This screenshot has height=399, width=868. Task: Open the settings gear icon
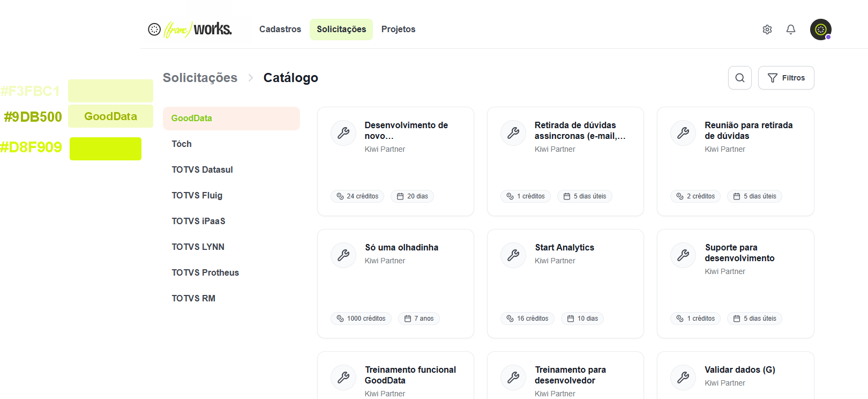[x=767, y=29]
